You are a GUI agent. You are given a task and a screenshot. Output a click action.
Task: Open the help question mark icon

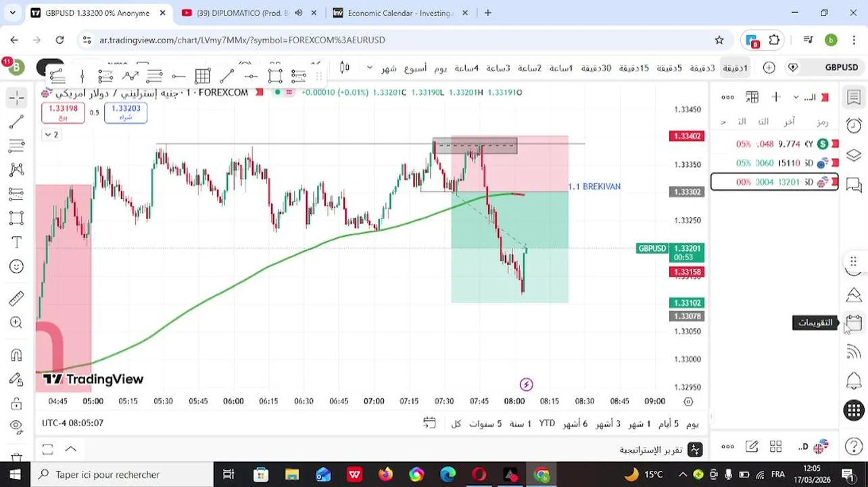(x=854, y=446)
